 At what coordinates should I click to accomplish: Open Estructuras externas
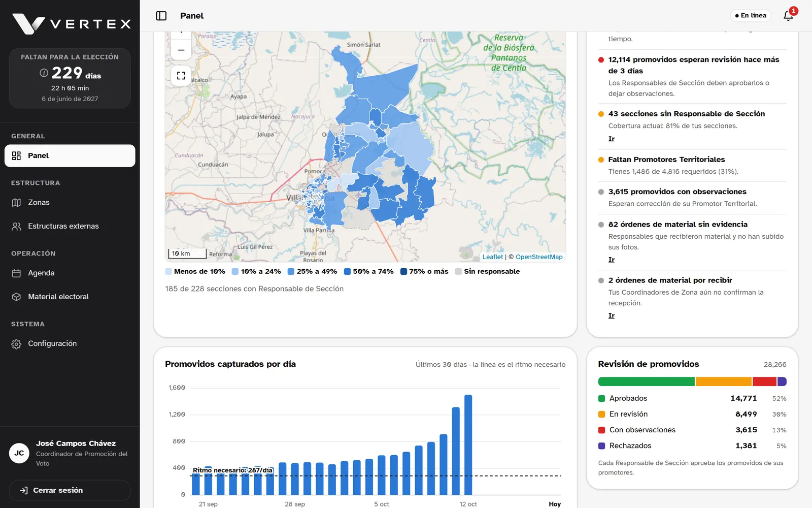[70, 226]
